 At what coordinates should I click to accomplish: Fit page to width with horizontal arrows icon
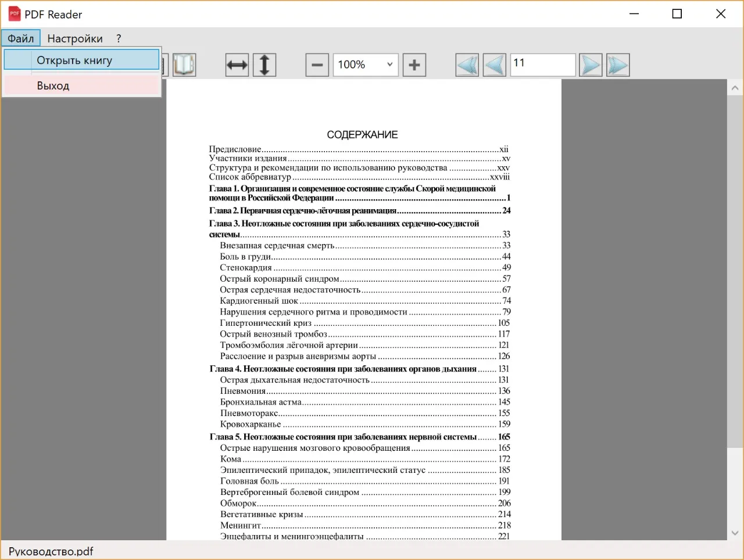(x=237, y=65)
